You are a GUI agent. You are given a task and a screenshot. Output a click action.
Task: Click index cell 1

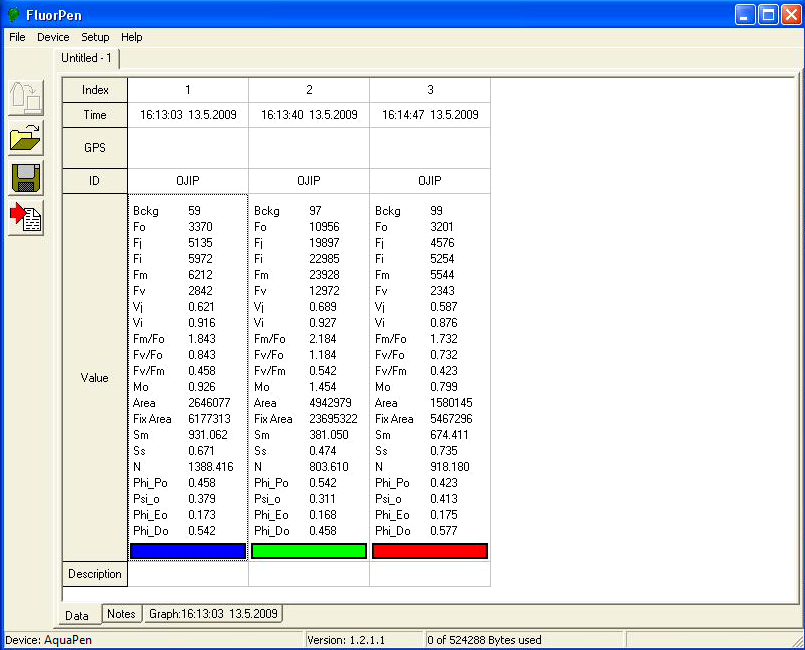point(188,90)
